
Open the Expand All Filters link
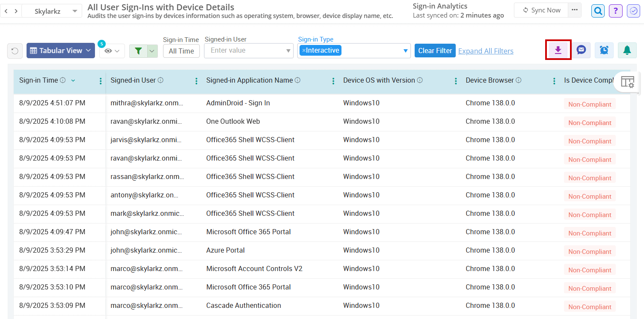(x=485, y=51)
